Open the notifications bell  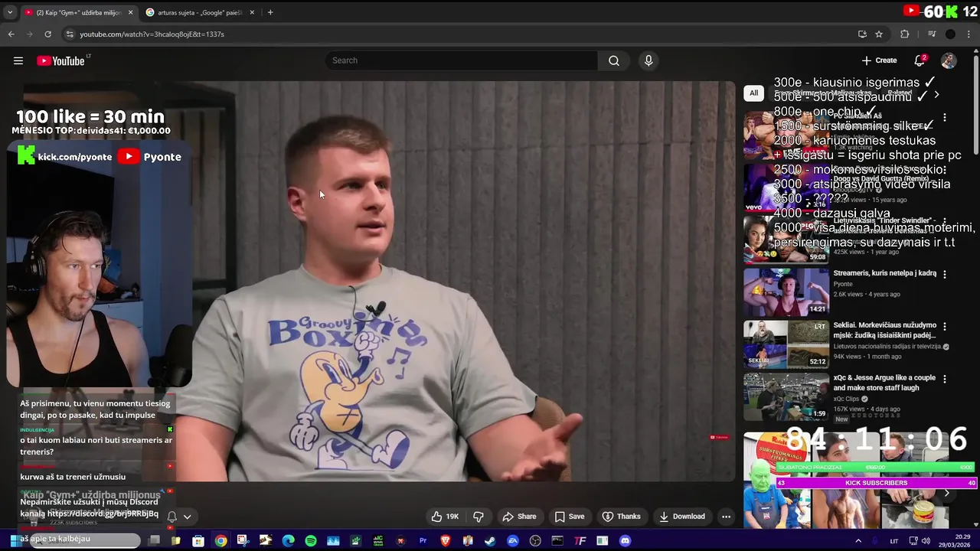click(x=920, y=60)
